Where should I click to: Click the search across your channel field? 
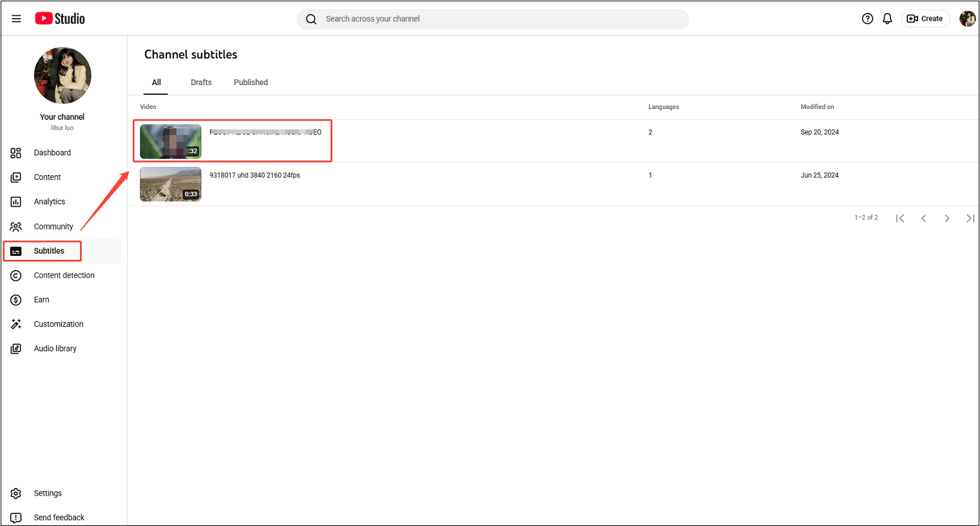492,19
